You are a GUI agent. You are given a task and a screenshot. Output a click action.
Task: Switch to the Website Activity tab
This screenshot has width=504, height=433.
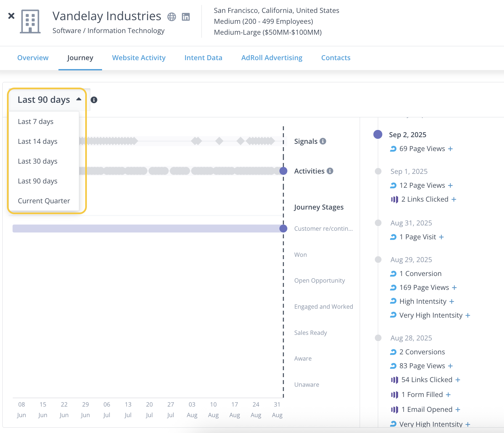coord(139,58)
